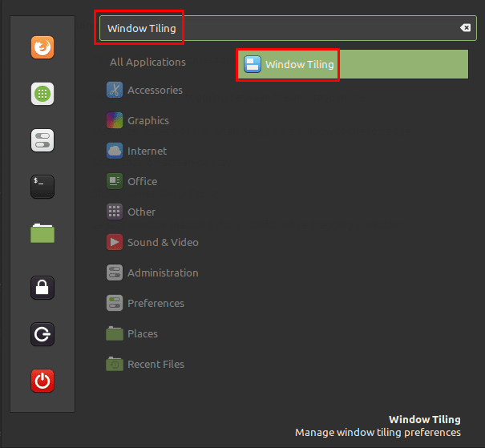Open the Administration category label
Image resolution: width=485 pixels, height=448 pixels.
pyautogui.click(x=163, y=273)
